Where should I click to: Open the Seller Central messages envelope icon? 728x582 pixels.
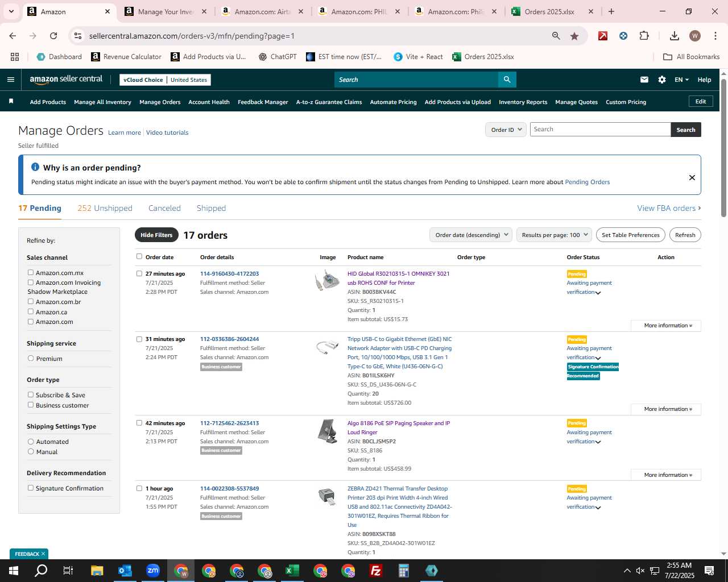644,80
